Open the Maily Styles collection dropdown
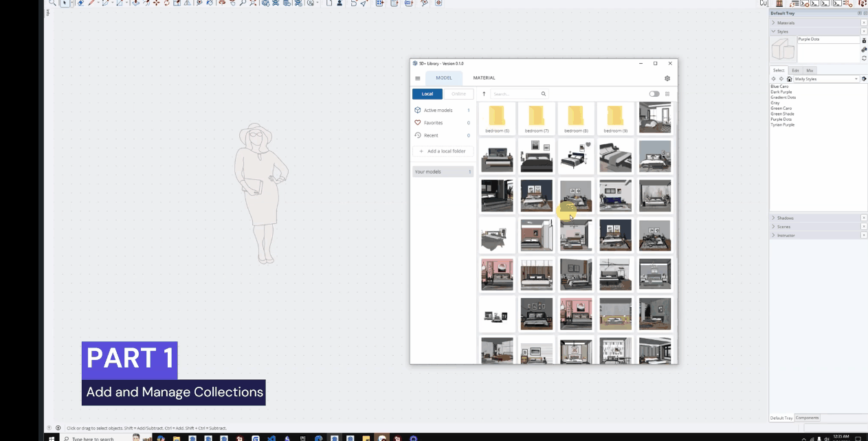 (x=856, y=79)
